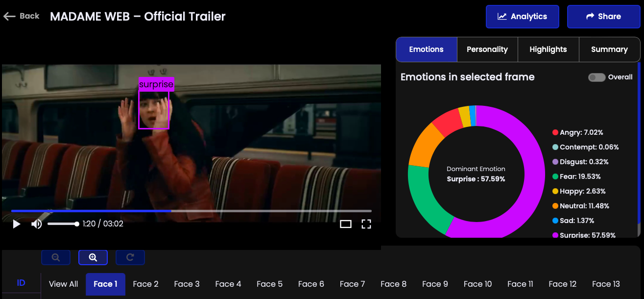Toggle the Overall emotions switch
The height and width of the screenshot is (299, 644).
(596, 77)
